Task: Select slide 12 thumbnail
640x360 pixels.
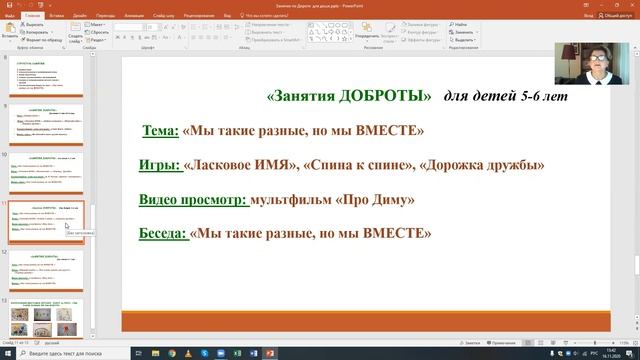Action: coord(46,271)
